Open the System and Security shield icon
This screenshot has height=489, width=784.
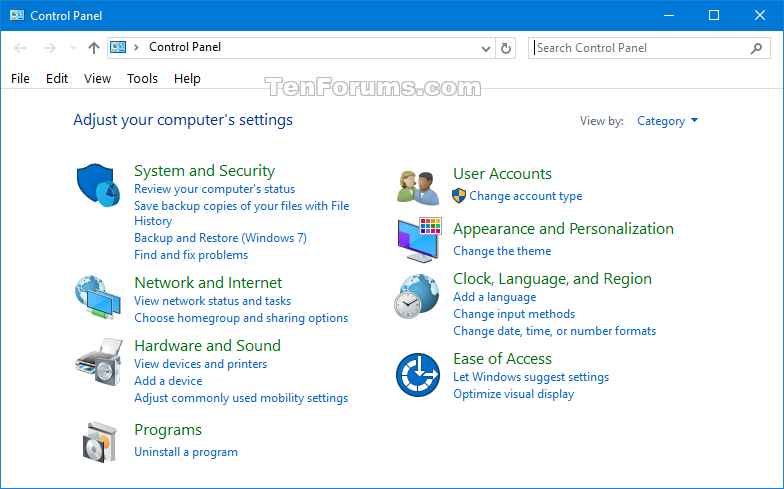98,185
